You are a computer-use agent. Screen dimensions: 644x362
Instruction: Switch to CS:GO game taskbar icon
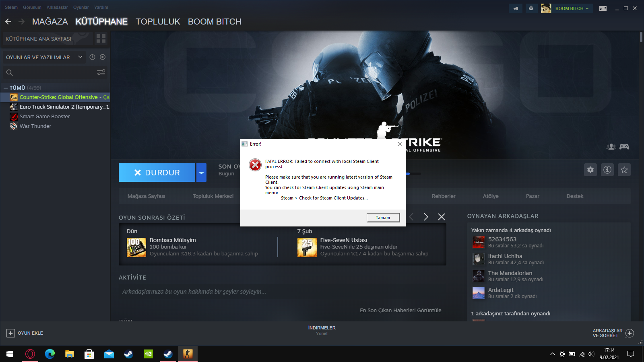click(188, 354)
